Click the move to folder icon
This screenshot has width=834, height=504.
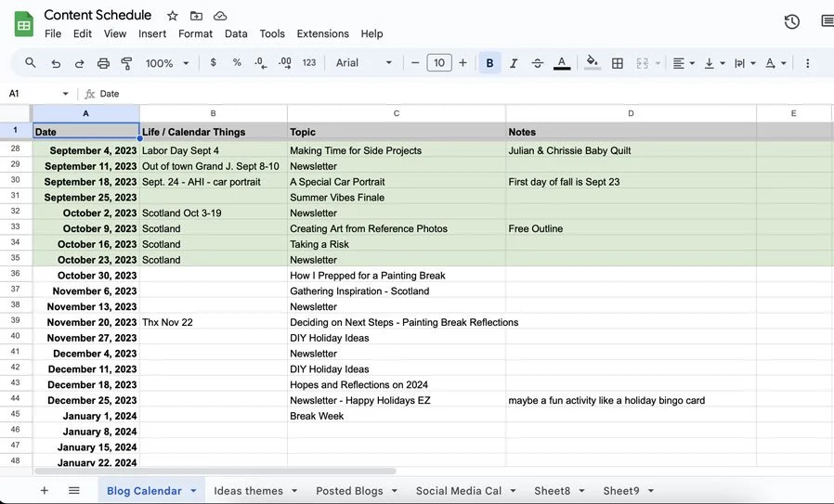(x=196, y=16)
